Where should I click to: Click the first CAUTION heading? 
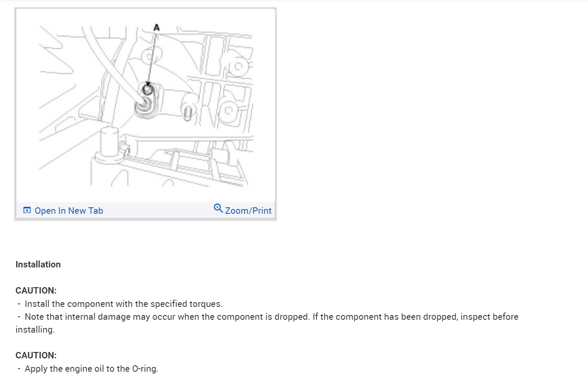36,291
